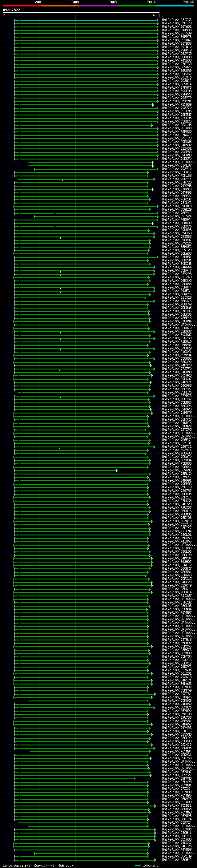The image size is (197, 868).
Task: Open hit UniRef100_C4J938
Action: (177, 30)
